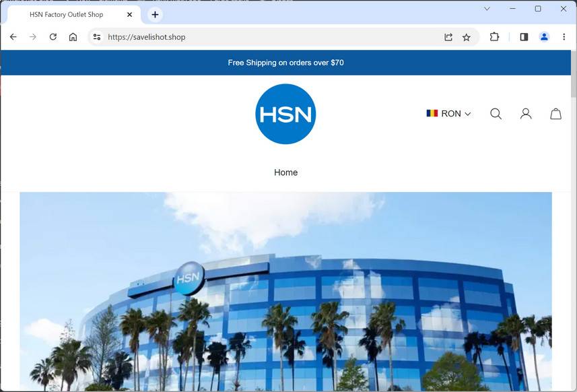Click the round HSN logo
The width and height of the screenshot is (577, 392).
pyautogui.click(x=285, y=114)
